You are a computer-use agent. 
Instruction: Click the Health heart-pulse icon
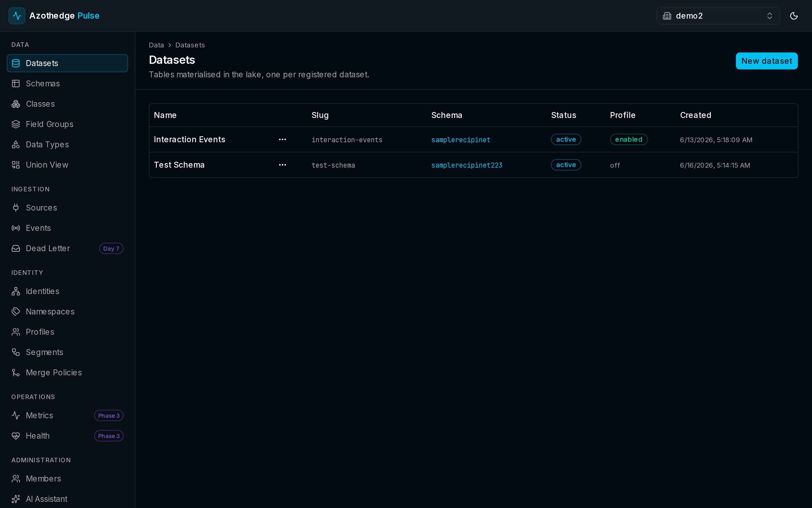(16, 436)
